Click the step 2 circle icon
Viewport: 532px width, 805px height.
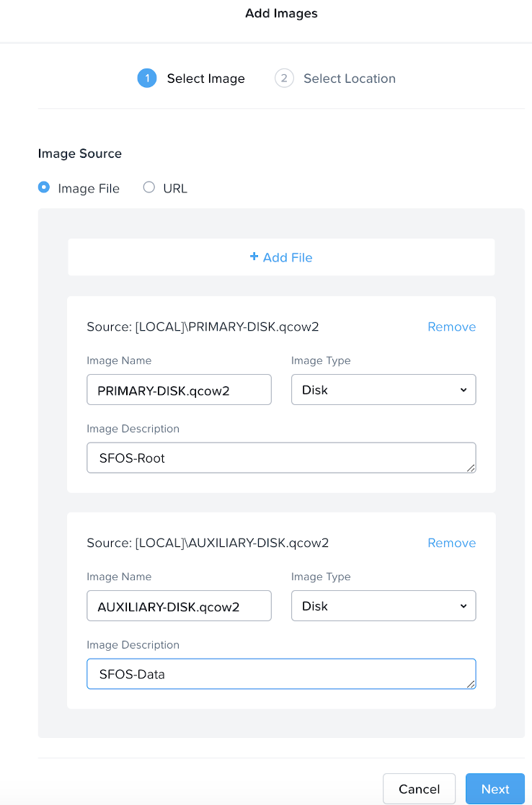pyautogui.click(x=284, y=78)
